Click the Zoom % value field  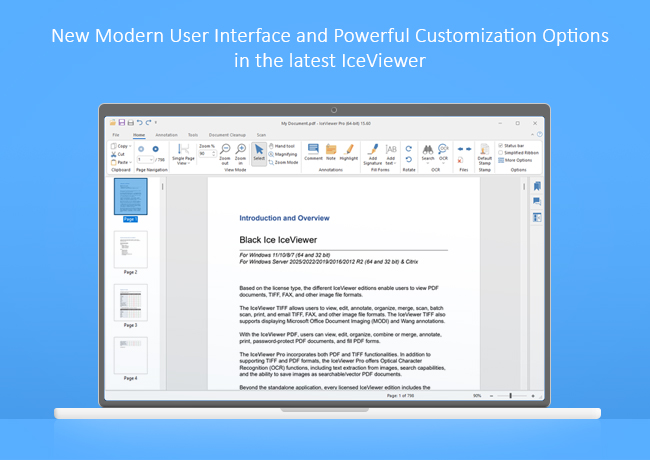205,154
